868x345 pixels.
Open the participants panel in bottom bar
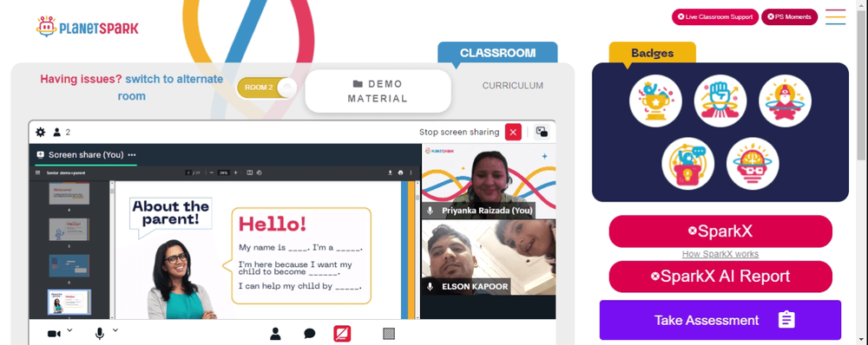click(x=275, y=334)
